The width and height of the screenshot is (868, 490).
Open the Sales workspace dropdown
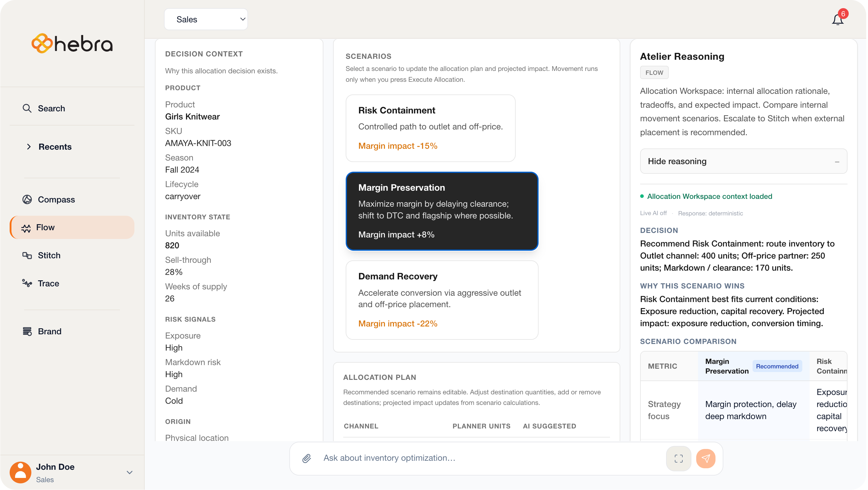pos(206,19)
